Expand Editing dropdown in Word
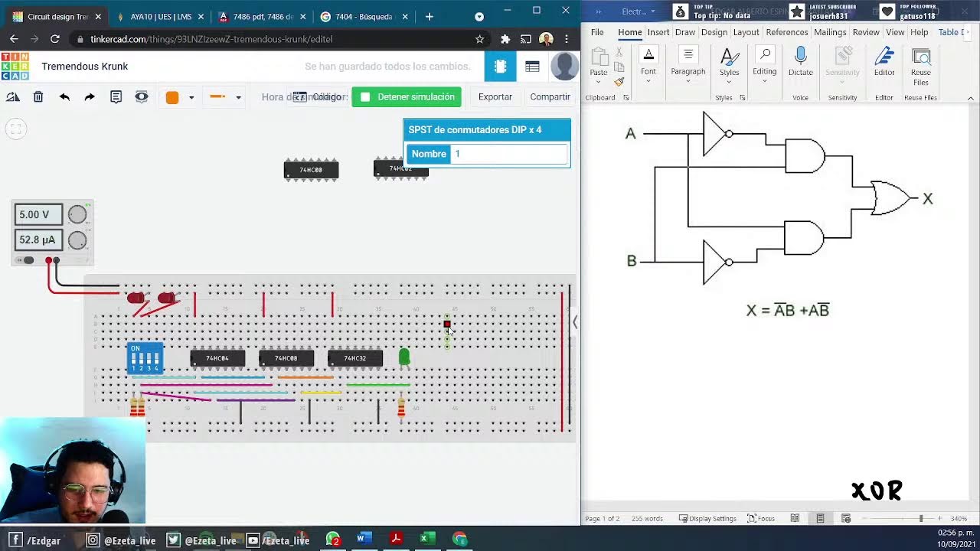 tap(764, 81)
